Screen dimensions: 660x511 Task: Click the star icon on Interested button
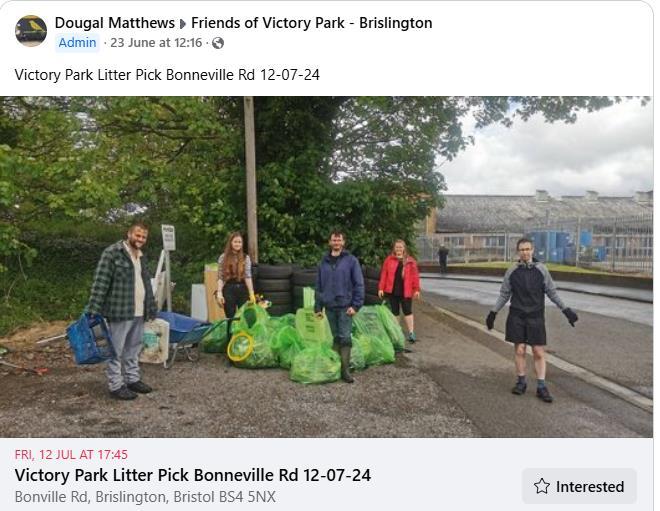(541, 486)
